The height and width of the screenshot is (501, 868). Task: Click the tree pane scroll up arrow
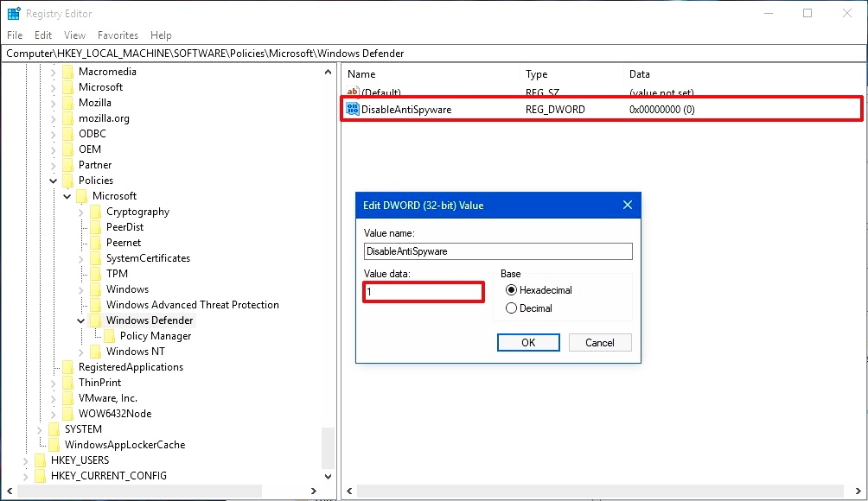pyautogui.click(x=328, y=72)
